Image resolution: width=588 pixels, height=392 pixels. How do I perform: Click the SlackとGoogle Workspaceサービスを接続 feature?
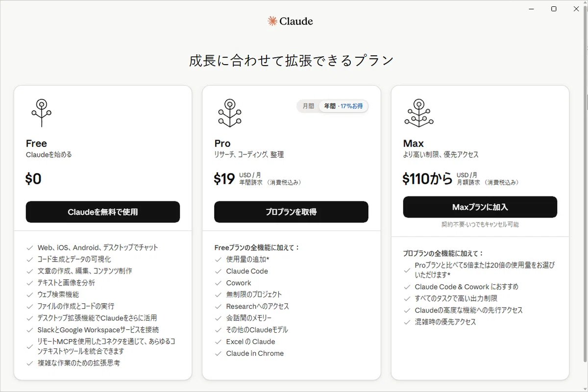click(x=98, y=330)
